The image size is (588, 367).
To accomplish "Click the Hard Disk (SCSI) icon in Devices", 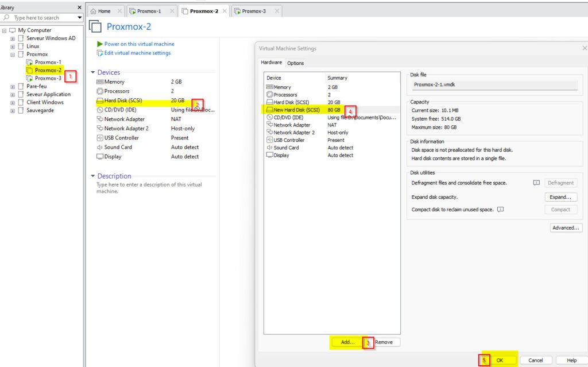I will click(x=100, y=101).
